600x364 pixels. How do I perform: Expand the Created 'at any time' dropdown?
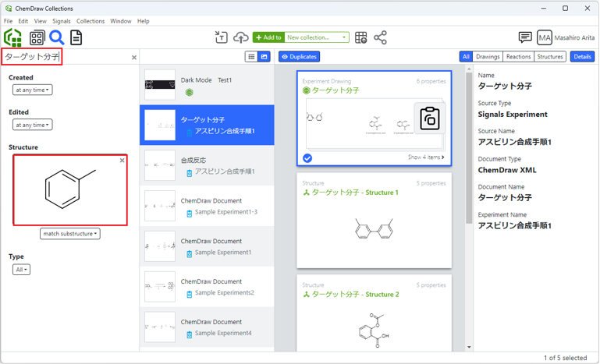pyautogui.click(x=32, y=90)
